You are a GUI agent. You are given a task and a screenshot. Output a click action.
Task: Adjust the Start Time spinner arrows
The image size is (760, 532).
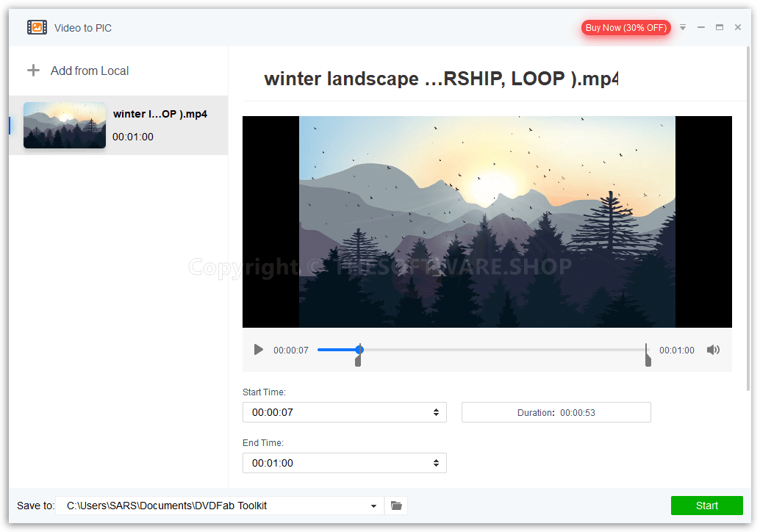[436, 412]
